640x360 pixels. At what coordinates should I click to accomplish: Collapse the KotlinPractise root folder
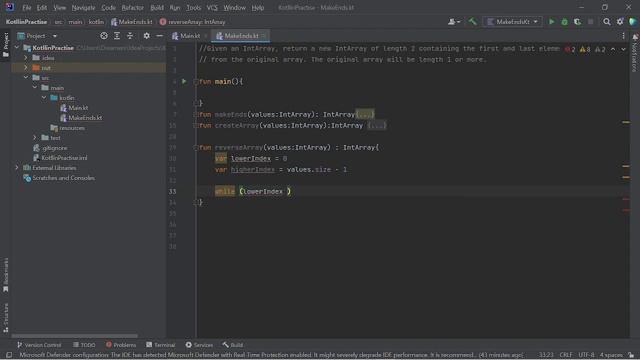(17, 48)
